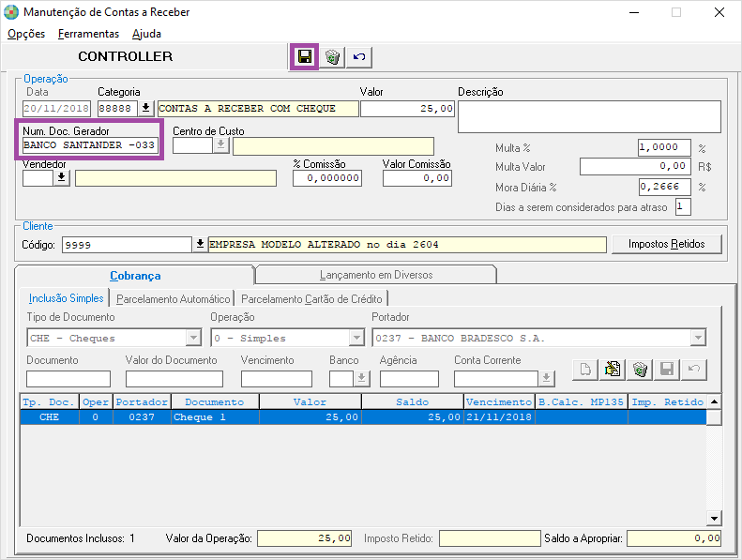Open the Categoria lookup arrow
The image size is (742, 560).
[x=146, y=109]
